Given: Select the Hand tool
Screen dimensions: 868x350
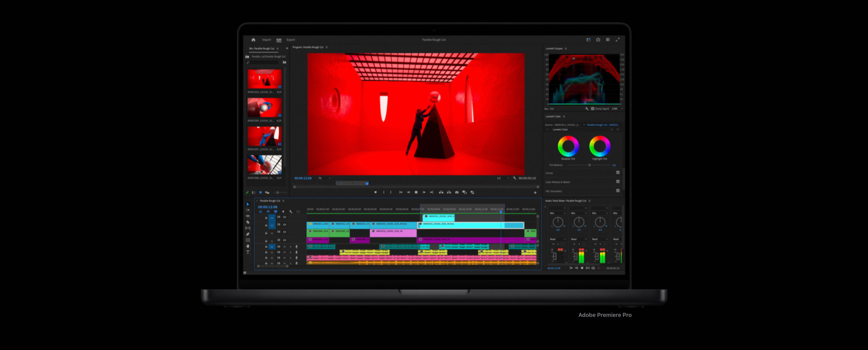Looking at the screenshot, I should tap(248, 246).
